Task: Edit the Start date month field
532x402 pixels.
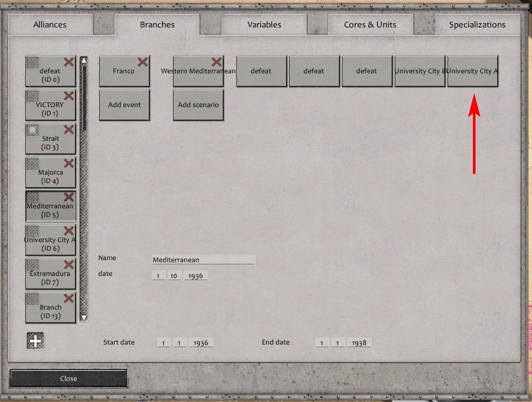Action: [179, 342]
